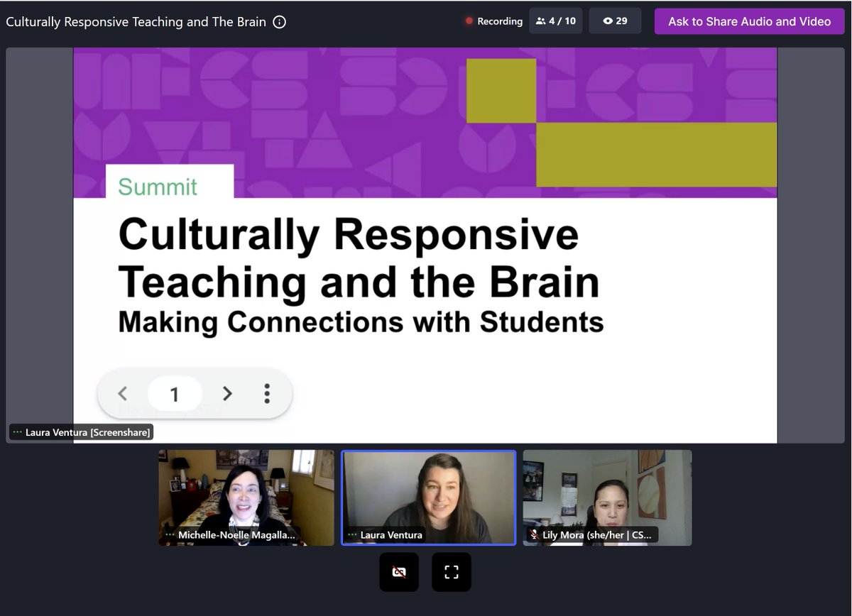This screenshot has height=616, width=852.
Task: Open slide options three-dot menu
Action: (x=267, y=393)
